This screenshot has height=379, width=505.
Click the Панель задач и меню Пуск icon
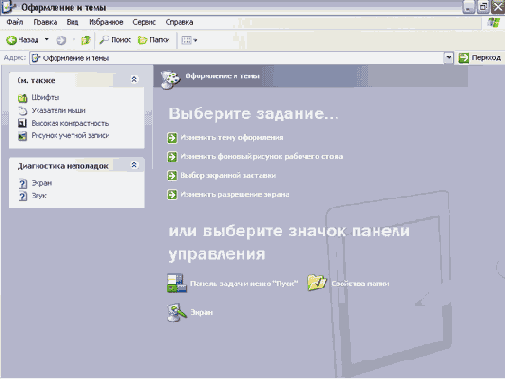(x=177, y=283)
